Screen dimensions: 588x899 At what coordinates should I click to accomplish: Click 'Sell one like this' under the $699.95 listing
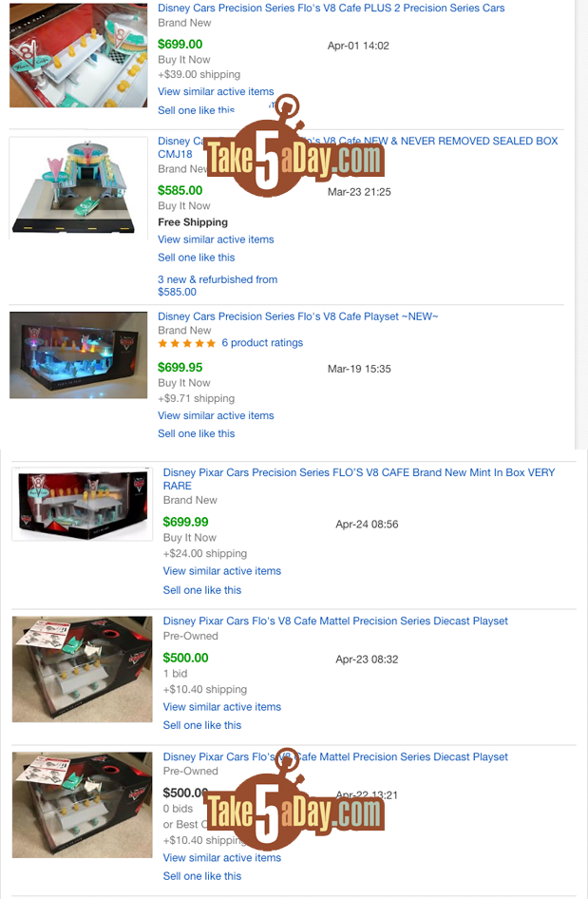pyautogui.click(x=197, y=434)
